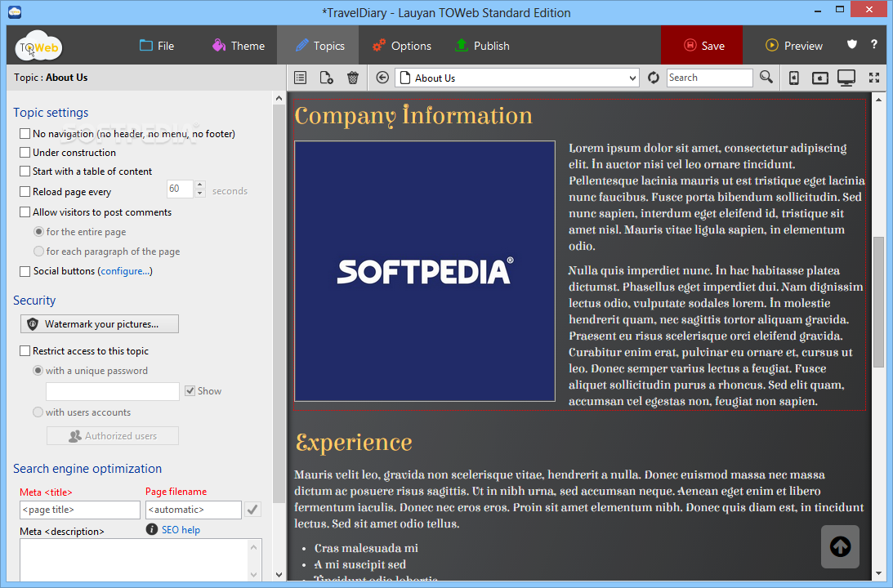Click the Experience heading
The height and width of the screenshot is (588, 893).
point(354,443)
